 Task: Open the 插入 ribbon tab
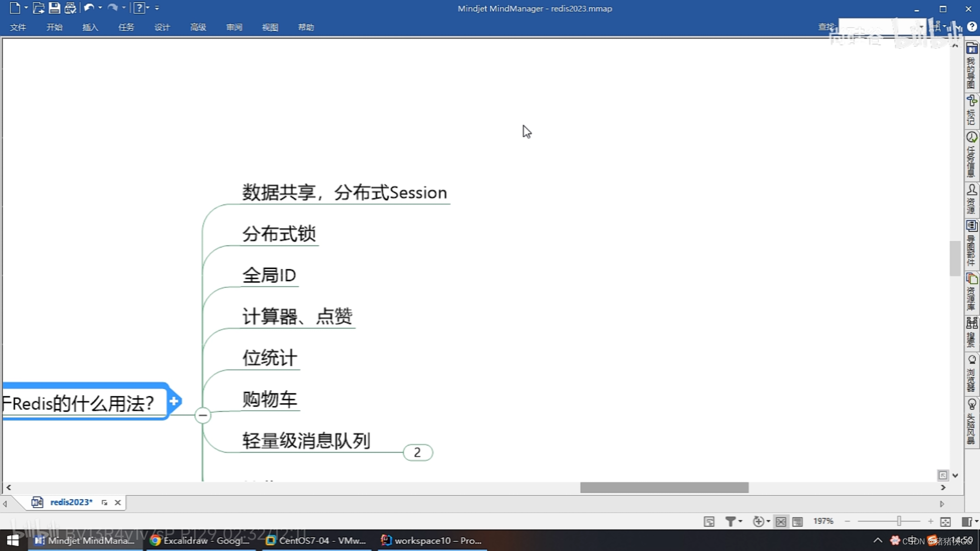coord(90,27)
